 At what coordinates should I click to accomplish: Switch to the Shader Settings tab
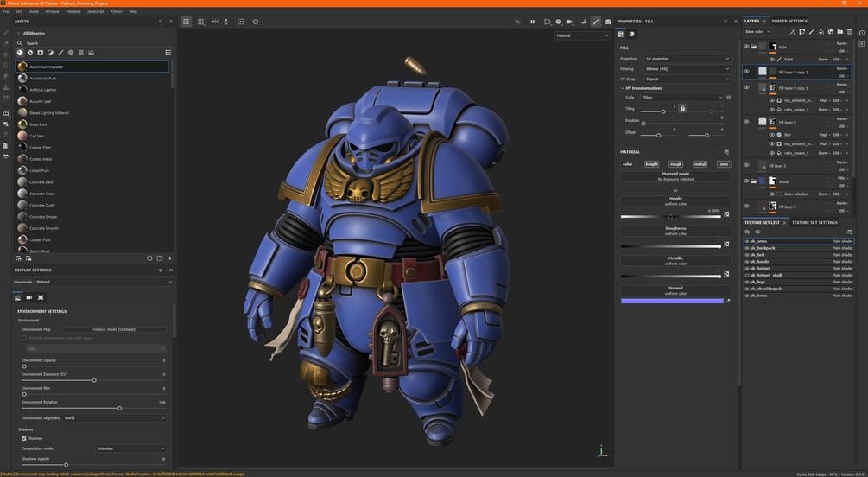789,21
